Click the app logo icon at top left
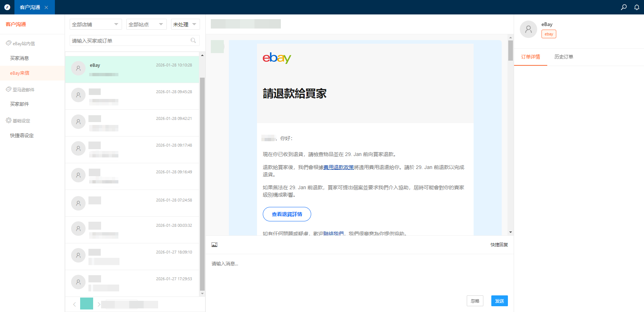Viewport: 644px width, 312px height. pos(7,7)
